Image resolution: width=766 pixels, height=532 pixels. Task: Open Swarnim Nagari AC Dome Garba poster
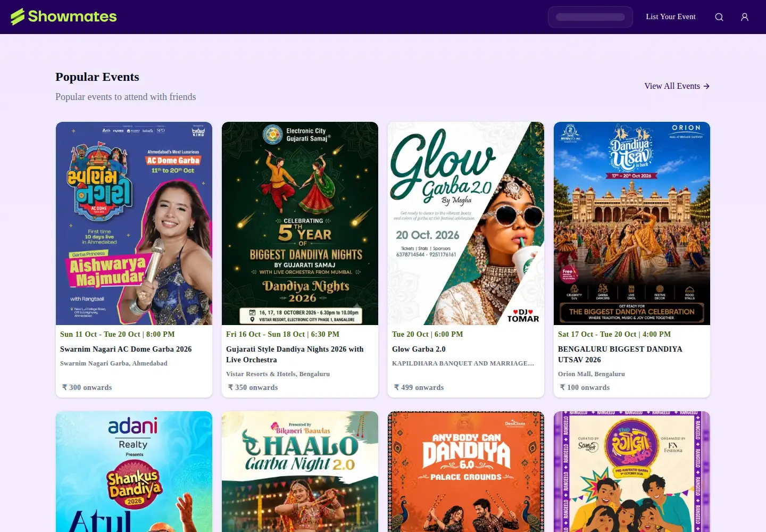pyautogui.click(x=134, y=223)
